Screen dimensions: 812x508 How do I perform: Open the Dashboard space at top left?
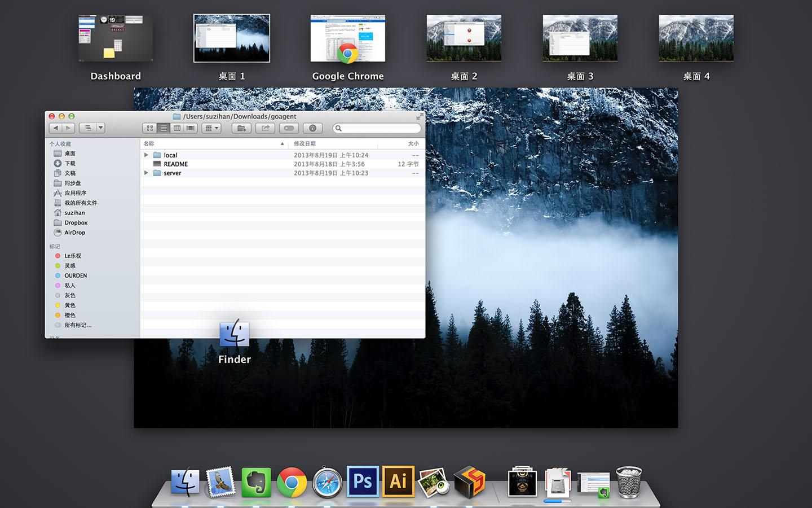(x=115, y=37)
